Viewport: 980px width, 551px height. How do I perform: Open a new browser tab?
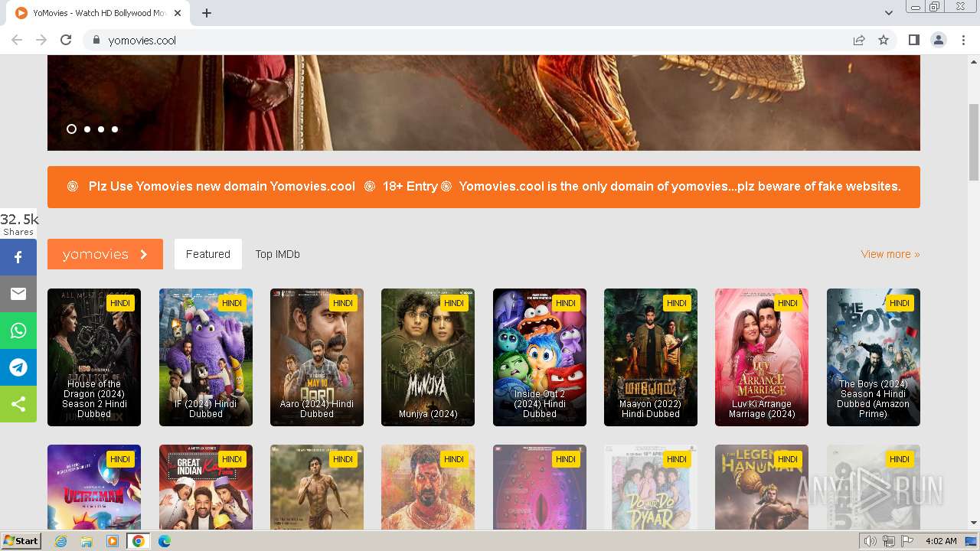pos(207,13)
